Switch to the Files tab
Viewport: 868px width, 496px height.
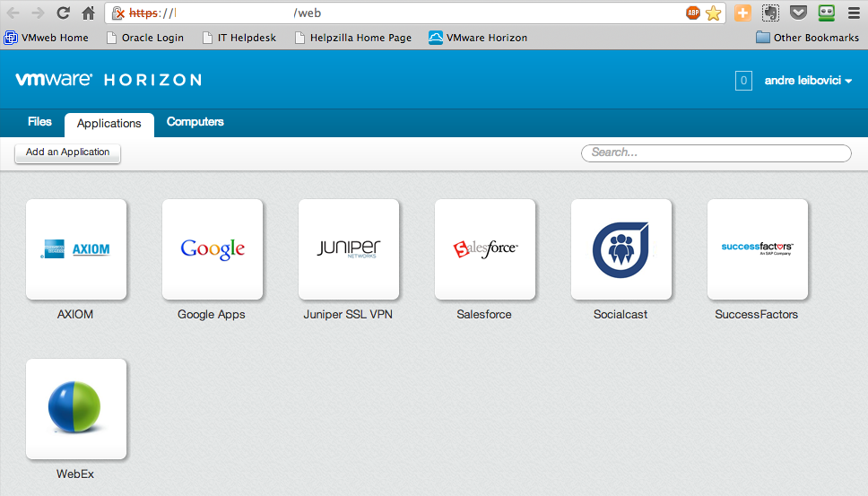click(39, 122)
